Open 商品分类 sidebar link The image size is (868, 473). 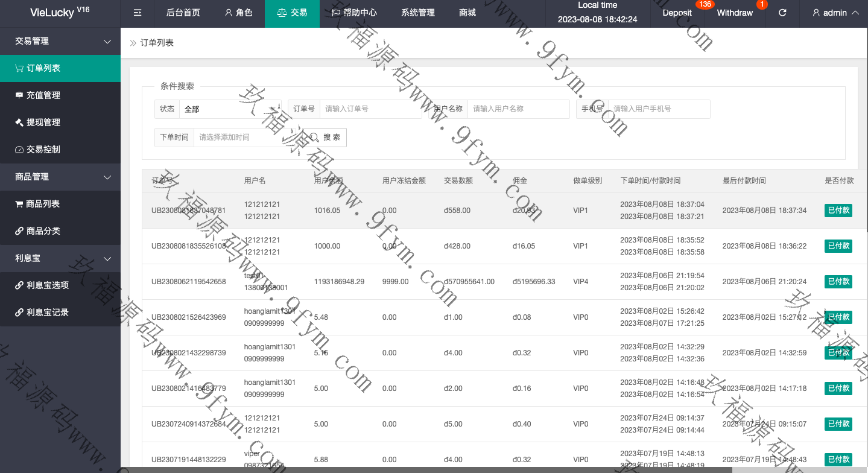43,231
